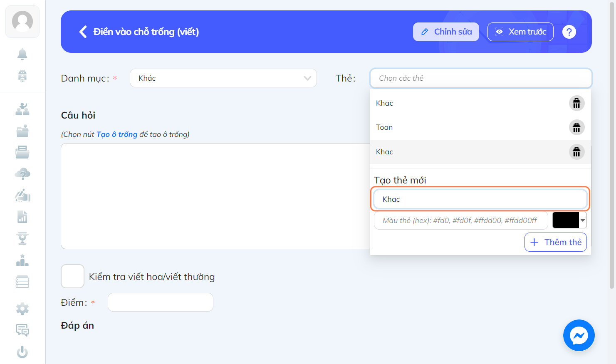The width and height of the screenshot is (616, 364).
Task: Select the highlighted Khac tag option
Action: [480, 152]
